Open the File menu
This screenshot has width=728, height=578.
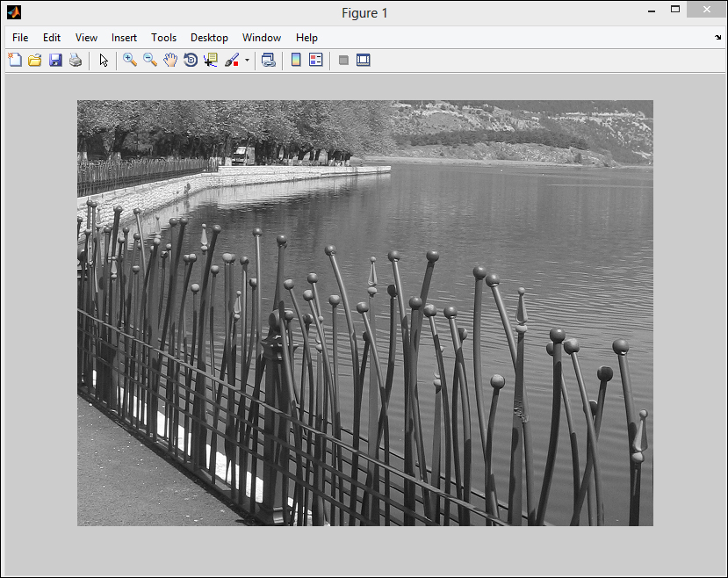click(20, 38)
